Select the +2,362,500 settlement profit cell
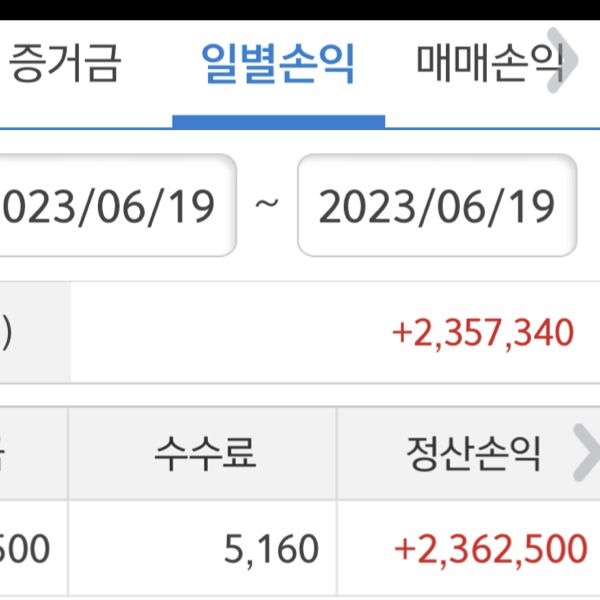600x600 pixels. [491, 548]
